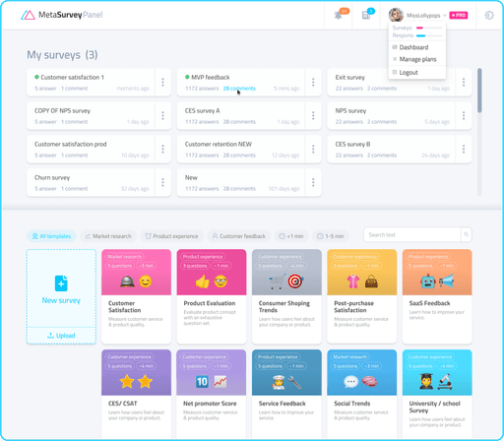504x441 pixels.
Task: Open the Post-purchase Satisfaction template
Action: (x=362, y=296)
